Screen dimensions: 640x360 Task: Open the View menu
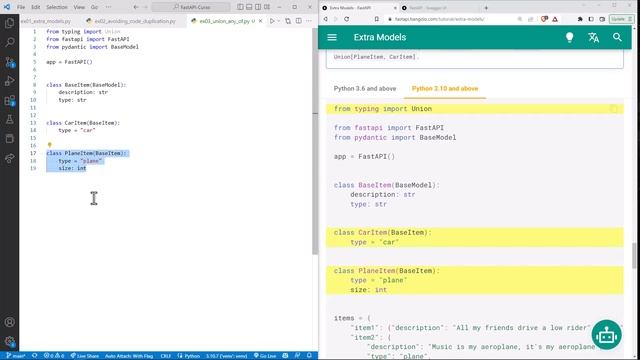pos(79,7)
